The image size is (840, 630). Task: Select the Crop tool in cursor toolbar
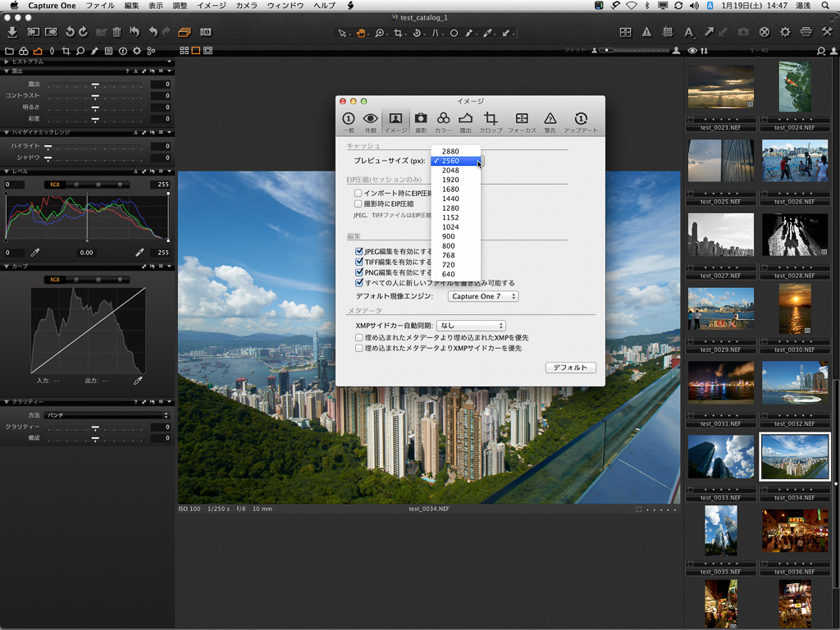pyautogui.click(x=399, y=33)
